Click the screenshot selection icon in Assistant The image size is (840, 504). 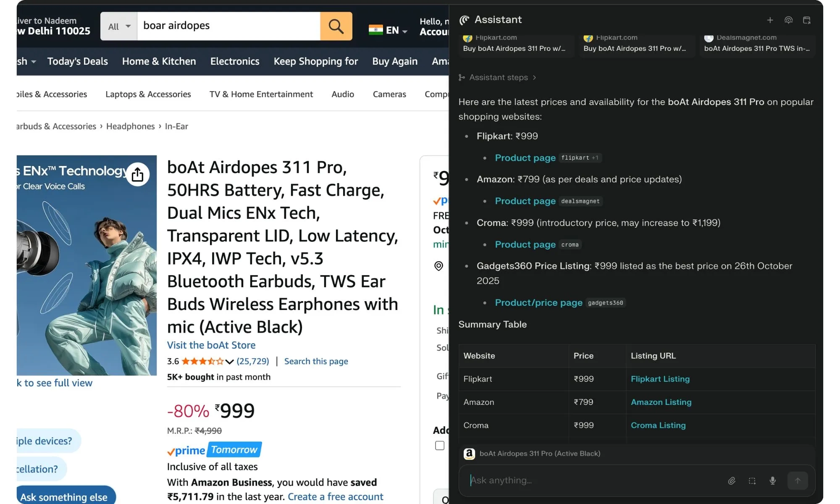752,480
